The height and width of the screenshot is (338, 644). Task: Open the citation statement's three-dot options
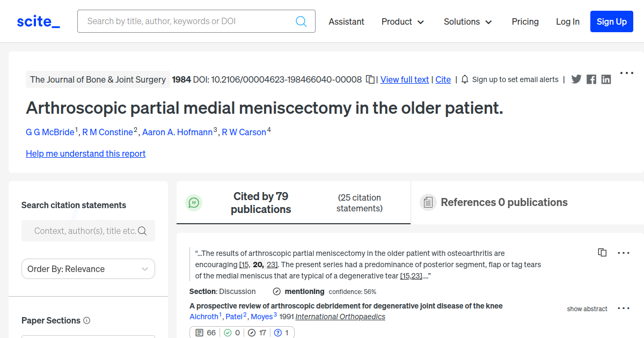(624, 253)
